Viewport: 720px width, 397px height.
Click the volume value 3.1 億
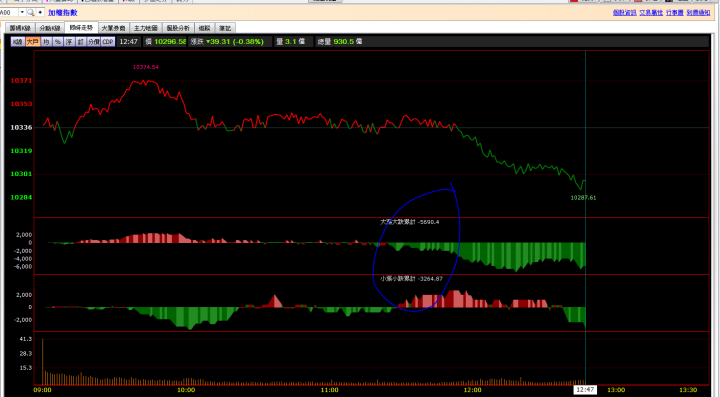295,42
